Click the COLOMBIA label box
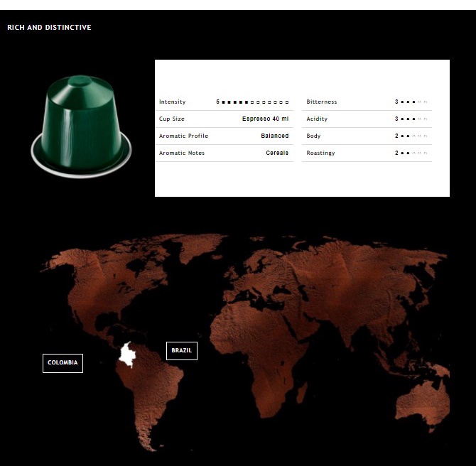This screenshot has width=476, height=476. pyautogui.click(x=63, y=363)
